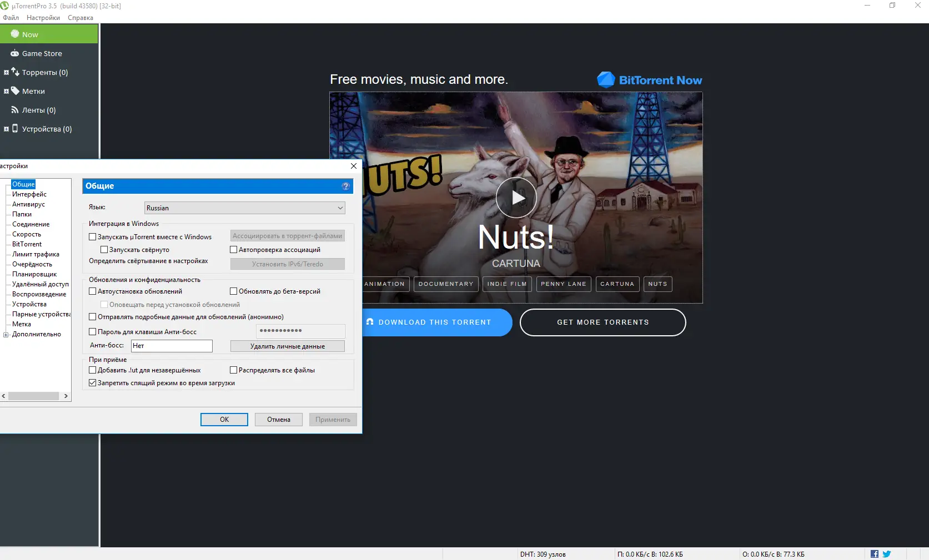
Task: Open Лимит трафика settings category
Action: click(36, 254)
